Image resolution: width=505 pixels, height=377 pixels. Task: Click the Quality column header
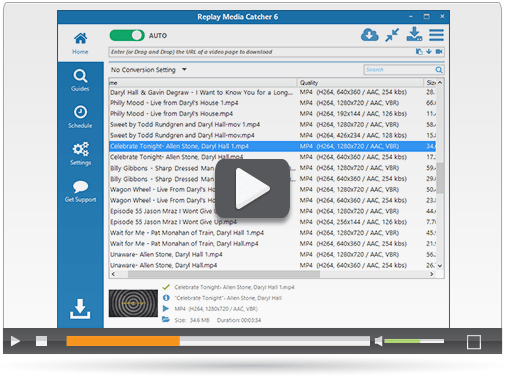click(360, 83)
